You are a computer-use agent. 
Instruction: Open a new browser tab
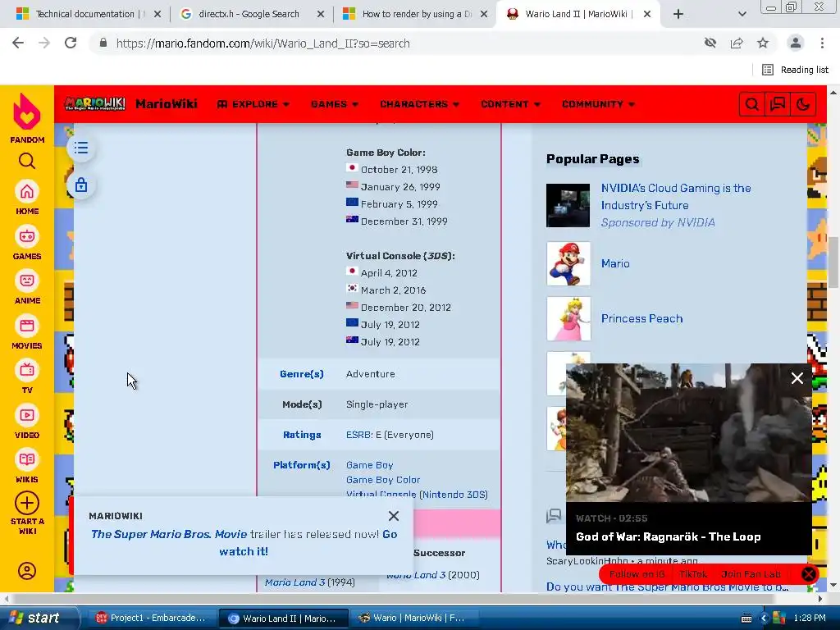coord(678,14)
